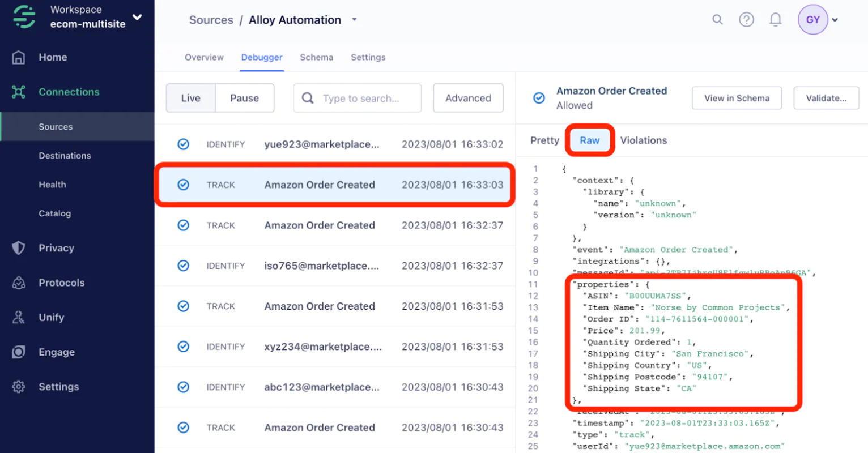This screenshot has height=453, width=868.
Task: Click the Type to search field
Action: tap(358, 98)
